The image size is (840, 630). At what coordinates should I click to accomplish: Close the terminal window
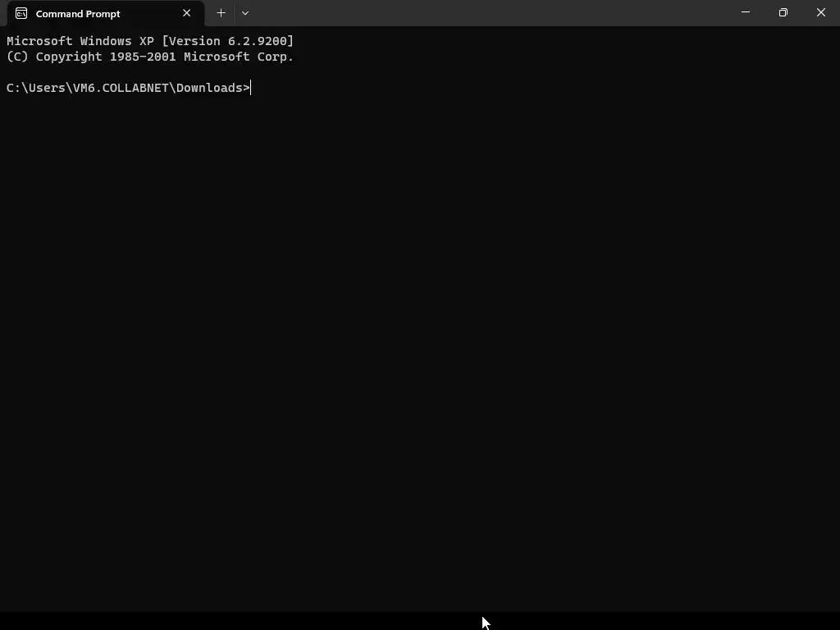click(x=820, y=12)
